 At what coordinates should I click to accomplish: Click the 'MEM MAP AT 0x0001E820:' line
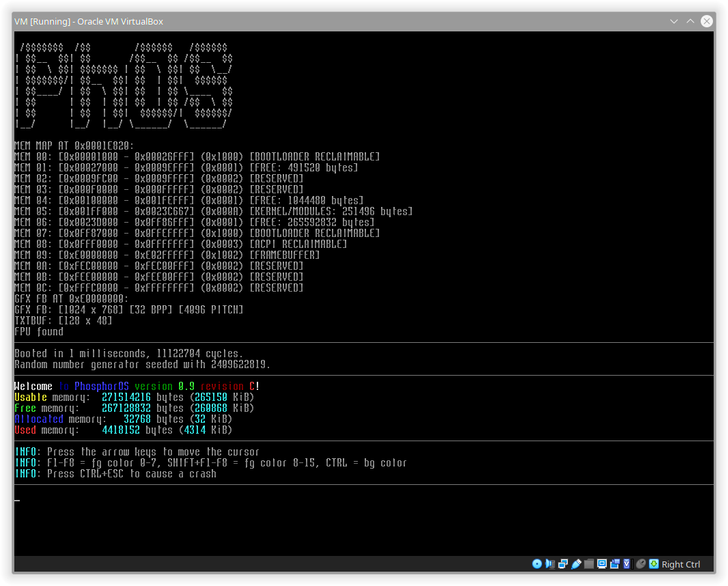(74, 145)
